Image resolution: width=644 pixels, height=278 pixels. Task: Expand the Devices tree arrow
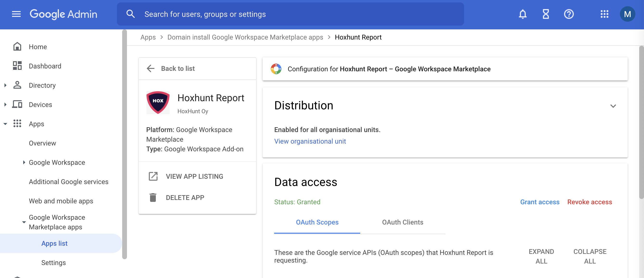click(5, 105)
